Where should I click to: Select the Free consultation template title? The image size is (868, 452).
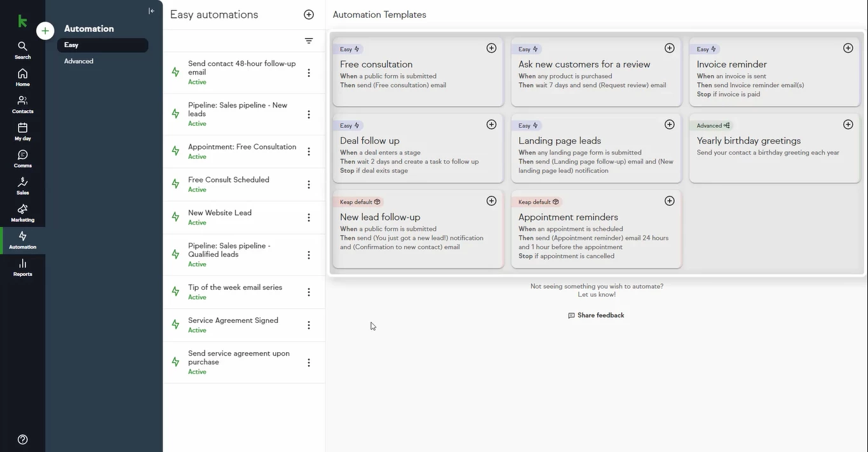(x=376, y=64)
